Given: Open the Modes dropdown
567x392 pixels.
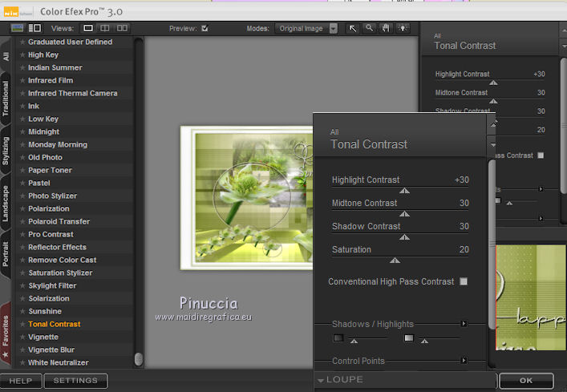Looking at the screenshot, I should (x=306, y=28).
